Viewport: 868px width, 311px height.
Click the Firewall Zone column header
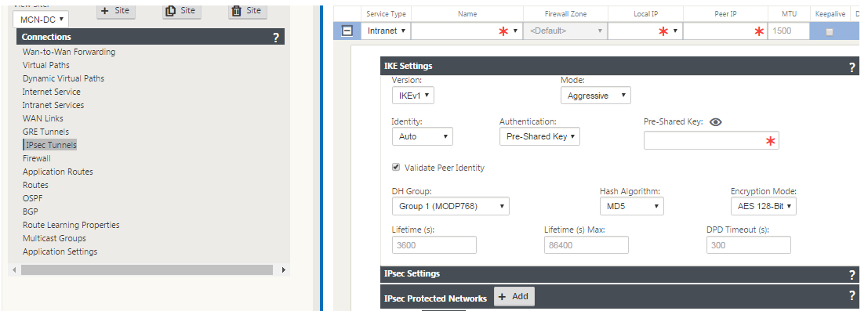(x=565, y=14)
